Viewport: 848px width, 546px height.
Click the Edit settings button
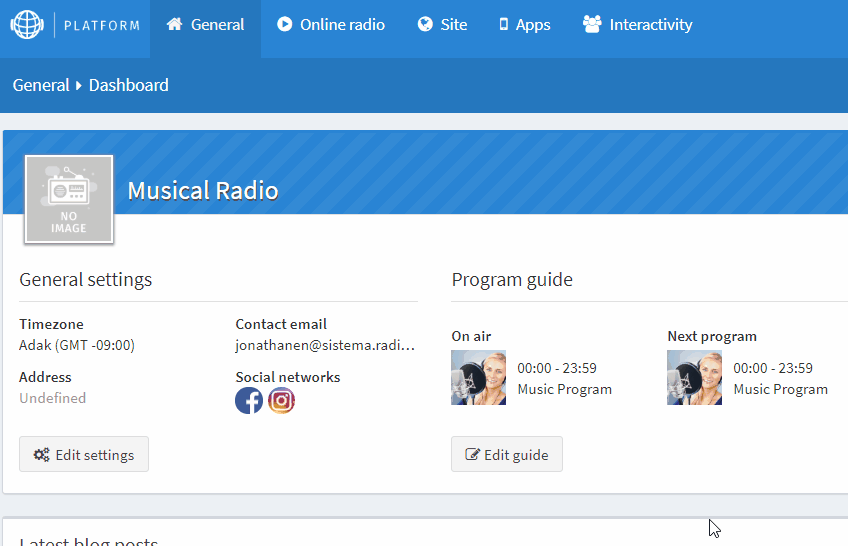click(84, 454)
